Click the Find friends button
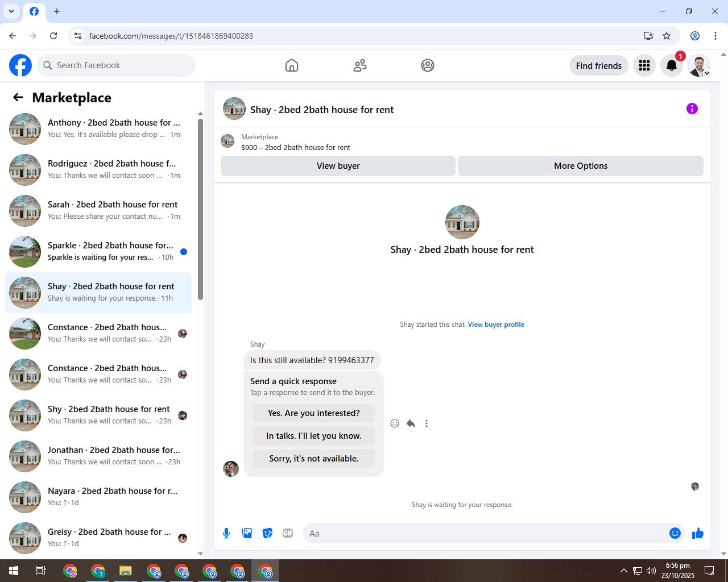The height and width of the screenshot is (582, 728). 599,65
